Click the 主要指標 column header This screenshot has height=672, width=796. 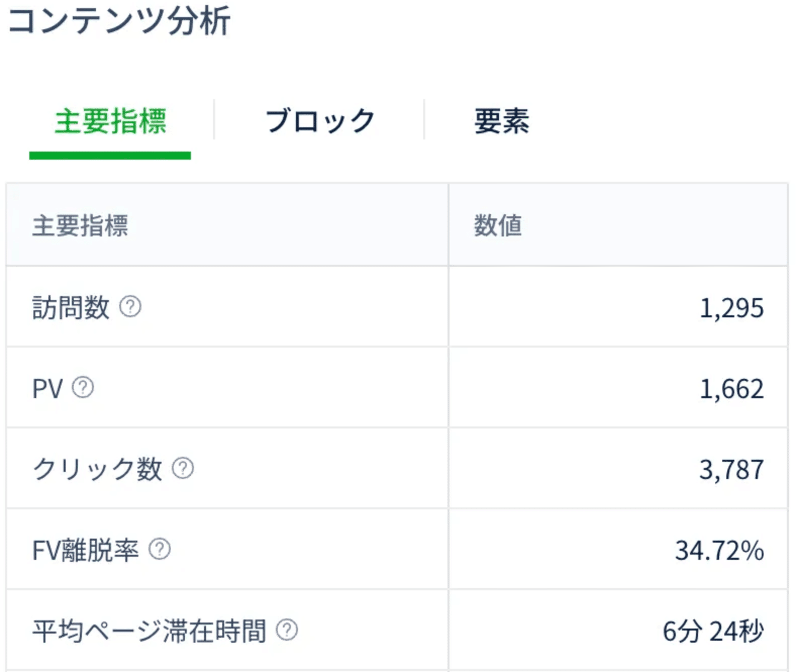point(80,225)
